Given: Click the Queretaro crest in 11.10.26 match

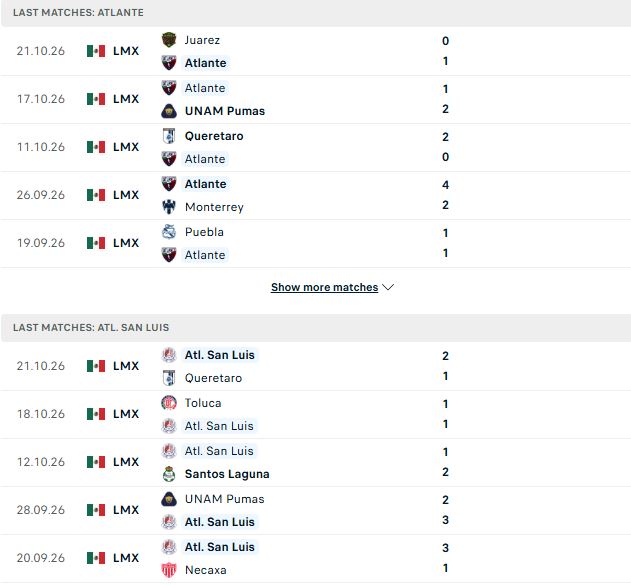Looking at the screenshot, I should click(169, 136).
